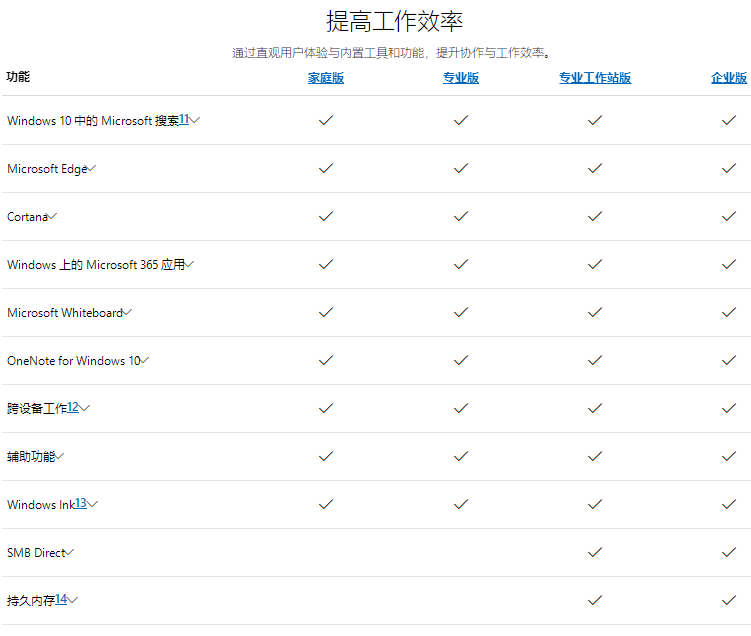751x636 pixels.
Task: Click the SMB Direct feature name
Action: pyautogui.click(x=36, y=553)
